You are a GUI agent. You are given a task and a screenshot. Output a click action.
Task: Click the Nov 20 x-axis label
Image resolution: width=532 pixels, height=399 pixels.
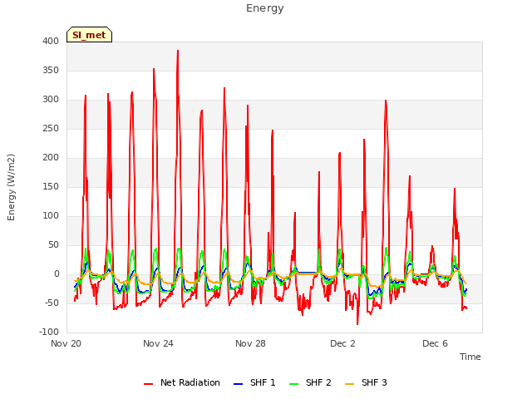66,343
